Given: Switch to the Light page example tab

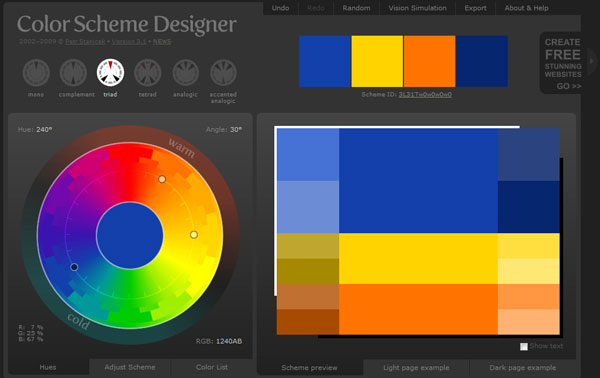Looking at the screenshot, I should (416, 368).
